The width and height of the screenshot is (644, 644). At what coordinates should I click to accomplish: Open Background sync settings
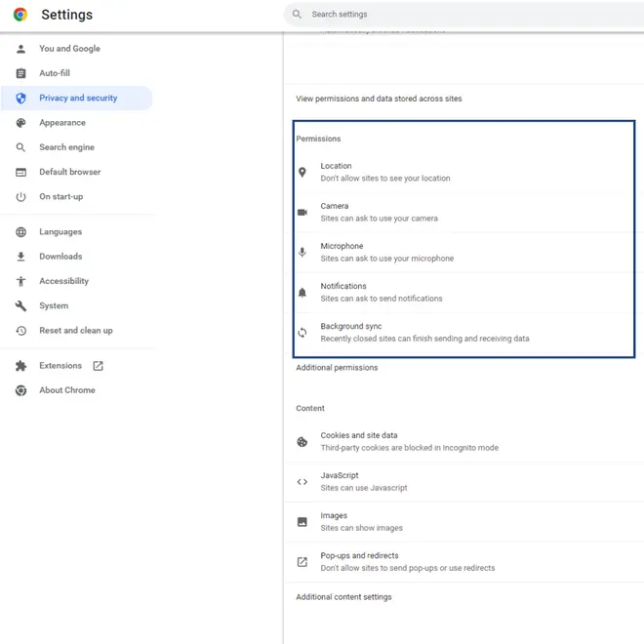coord(464,333)
